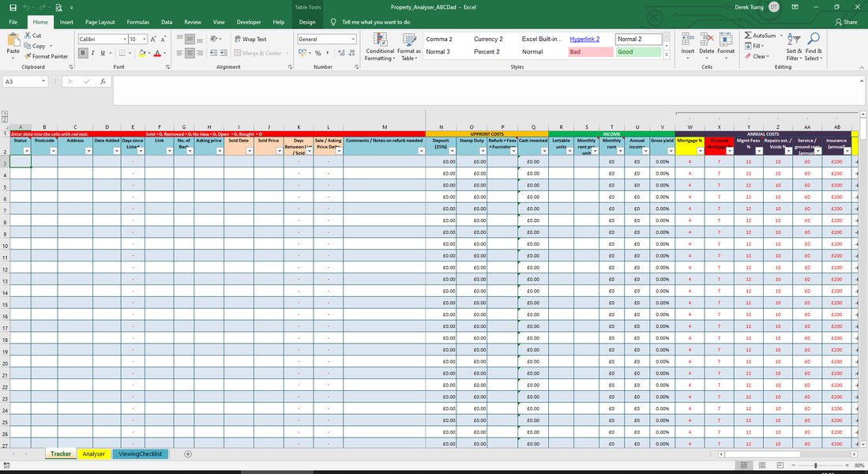Toggle Align Right
The image size is (868, 474).
coord(200,53)
